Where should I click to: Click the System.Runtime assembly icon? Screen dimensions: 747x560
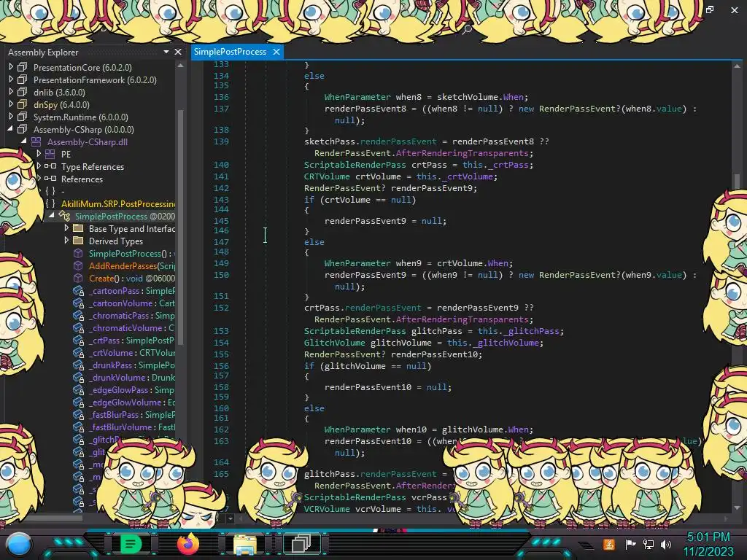23,117
